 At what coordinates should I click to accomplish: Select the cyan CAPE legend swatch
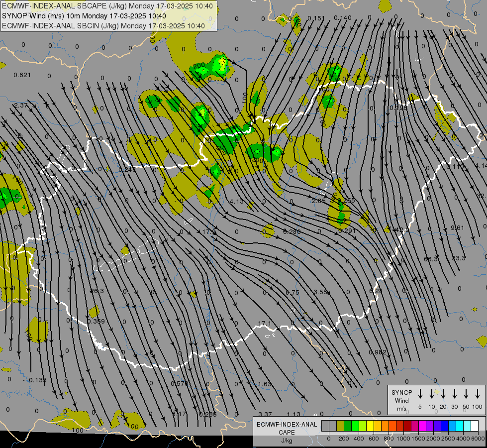pos(460,426)
